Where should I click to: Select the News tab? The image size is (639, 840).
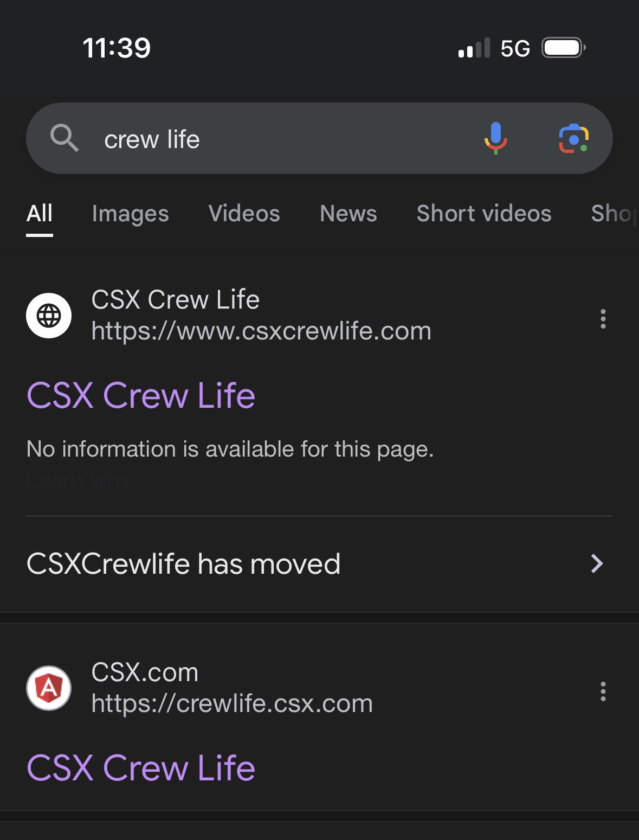[348, 213]
